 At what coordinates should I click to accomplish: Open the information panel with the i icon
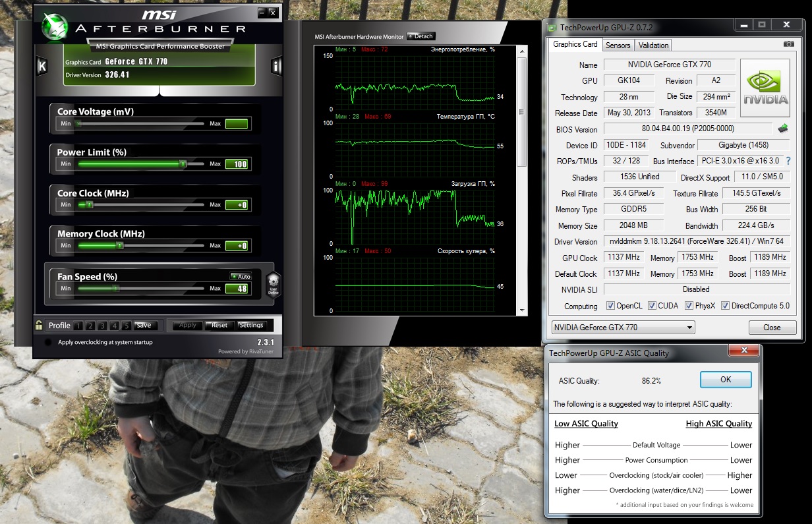[277, 65]
